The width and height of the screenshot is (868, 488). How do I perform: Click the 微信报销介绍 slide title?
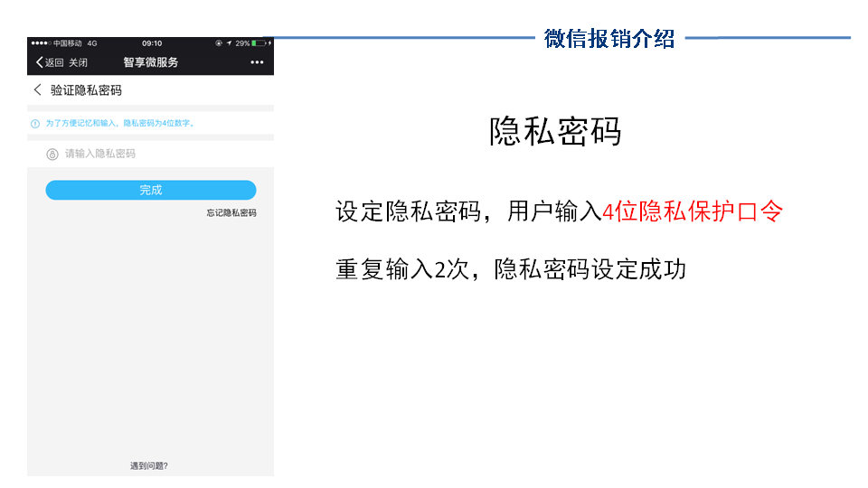tap(609, 38)
